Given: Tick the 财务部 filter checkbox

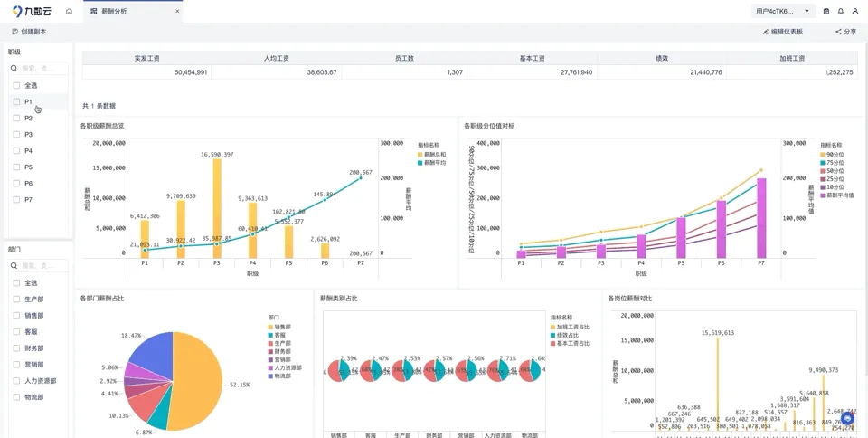Looking at the screenshot, I should [16, 348].
